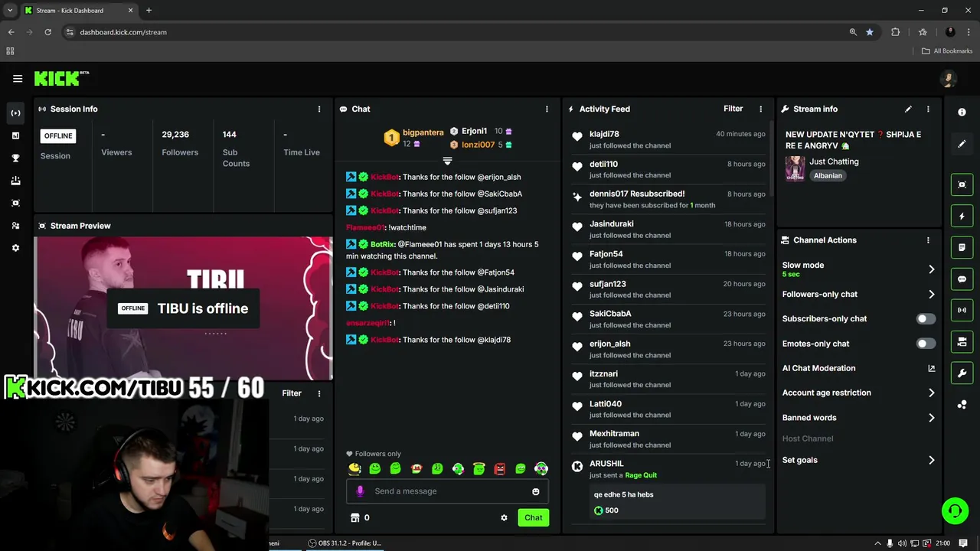Enable Emotes-only chat switch
Viewport: 980px width, 551px height.
926,344
